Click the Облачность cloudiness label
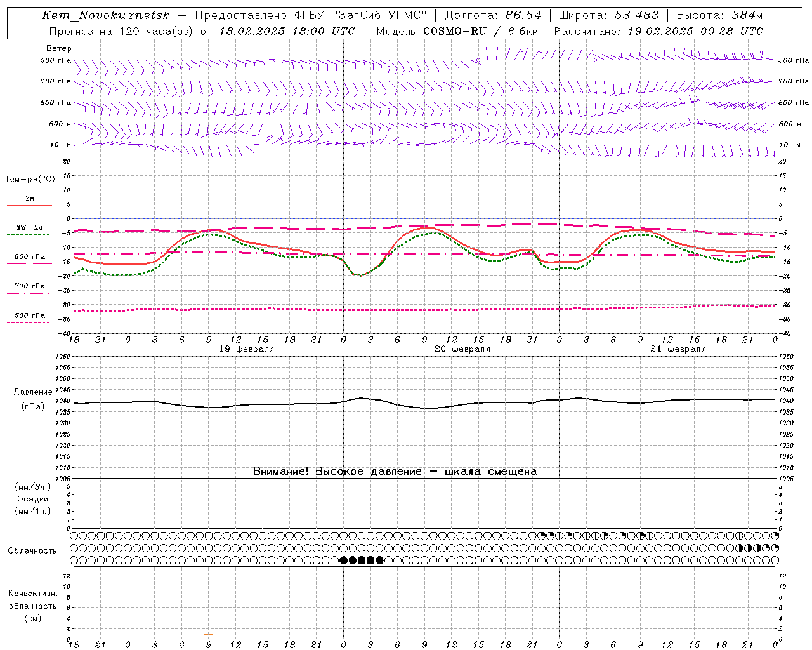812x650 pixels. tap(32, 551)
